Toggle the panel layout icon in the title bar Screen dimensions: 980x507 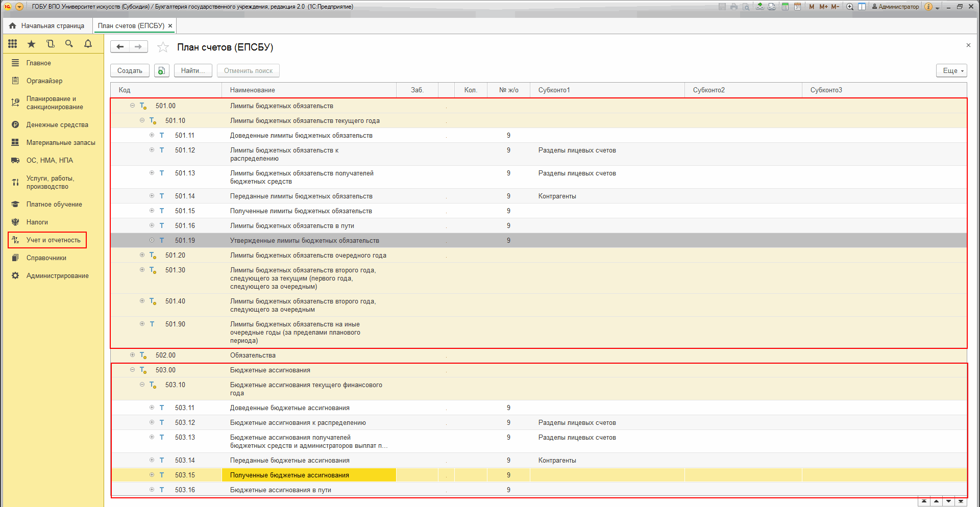pos(862,7)
